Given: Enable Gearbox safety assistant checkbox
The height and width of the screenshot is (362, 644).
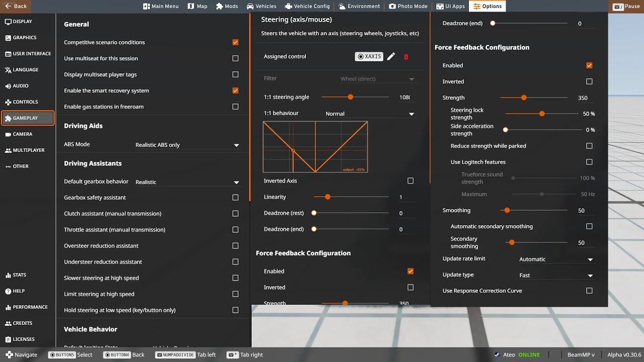Looking at the screenshot, I should point(235,198).
